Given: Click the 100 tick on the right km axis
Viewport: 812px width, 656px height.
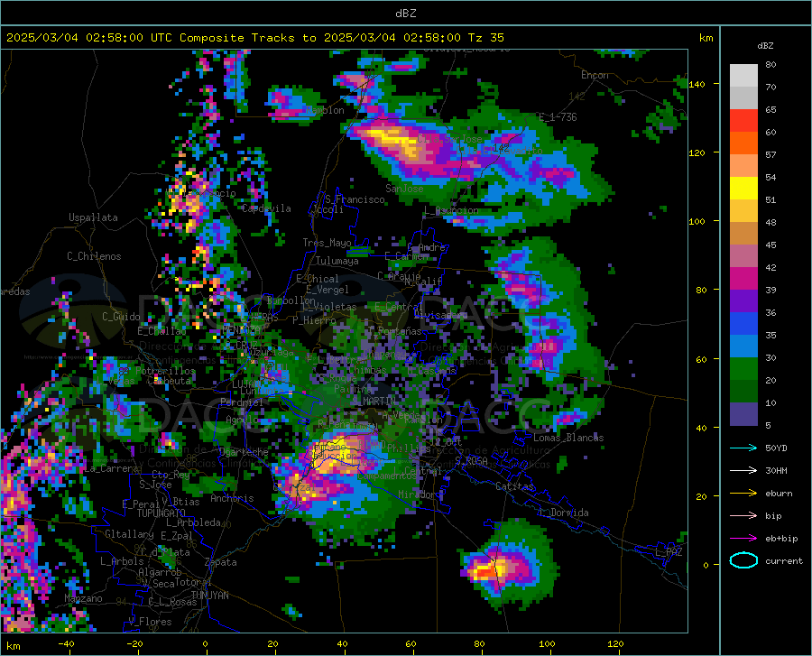Looking at the screenshot, I should [x=697, y=221].
